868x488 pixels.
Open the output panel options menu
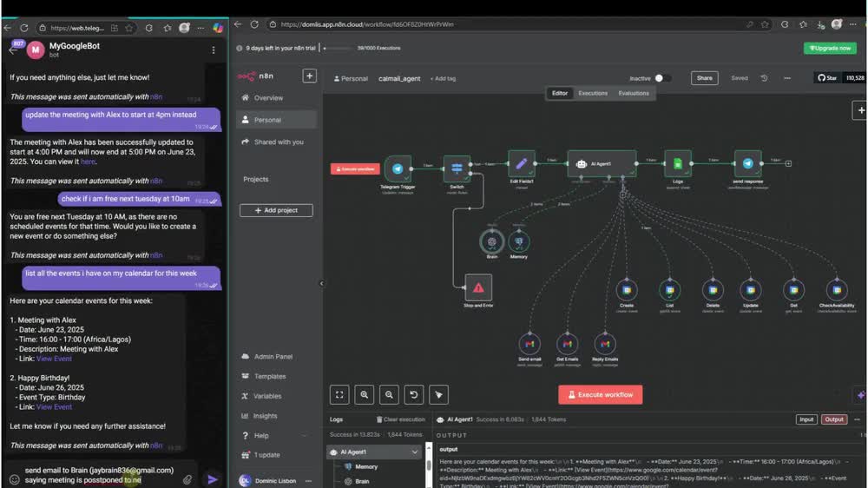pyautogui.click(x=857, y=419)
